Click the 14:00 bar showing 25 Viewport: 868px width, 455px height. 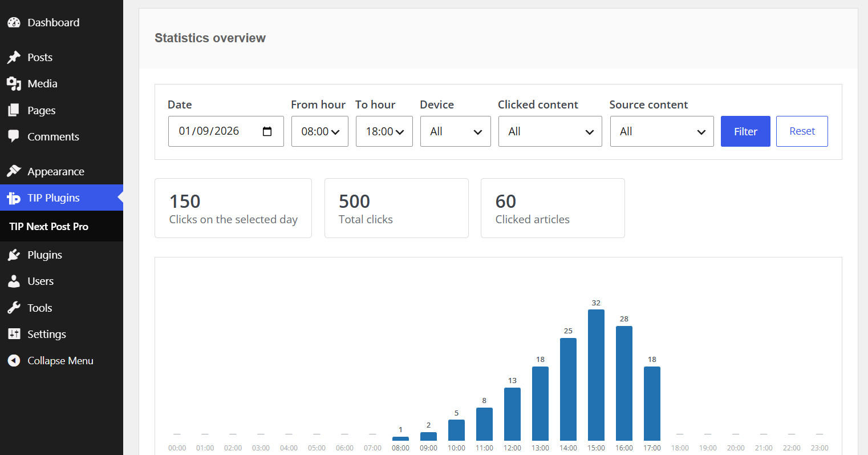pos(568,389)
